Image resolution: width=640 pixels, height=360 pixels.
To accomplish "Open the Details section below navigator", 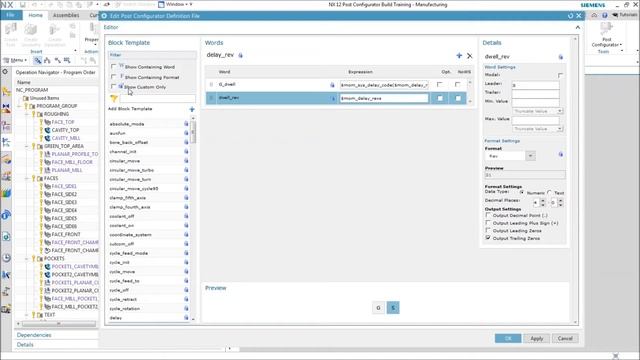I will click(x=25, y=345).
